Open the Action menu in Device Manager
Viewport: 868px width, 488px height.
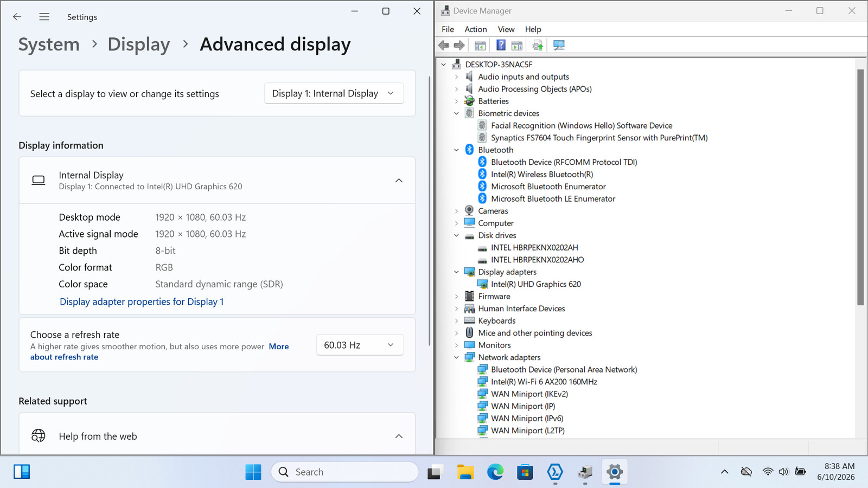tap(476, 29)
